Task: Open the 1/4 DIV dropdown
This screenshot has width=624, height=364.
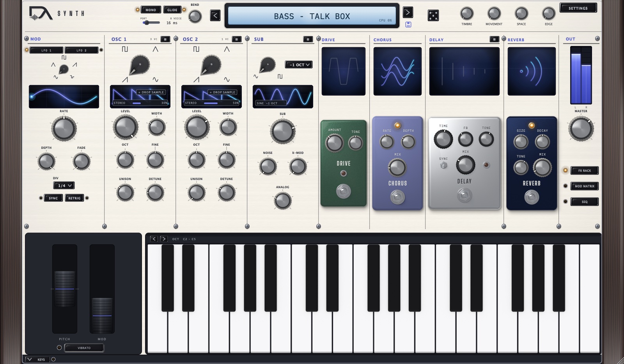Action: coord(64,186)
